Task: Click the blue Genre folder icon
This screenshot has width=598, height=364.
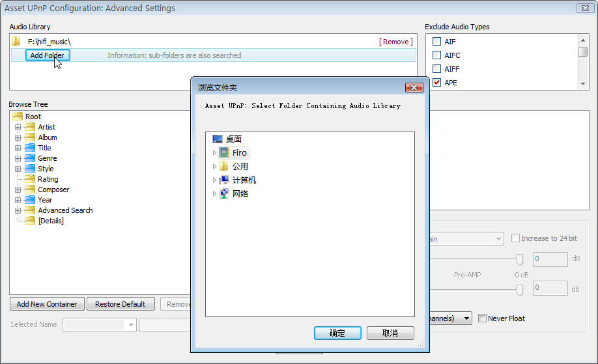Action: (x=30, y=158)
